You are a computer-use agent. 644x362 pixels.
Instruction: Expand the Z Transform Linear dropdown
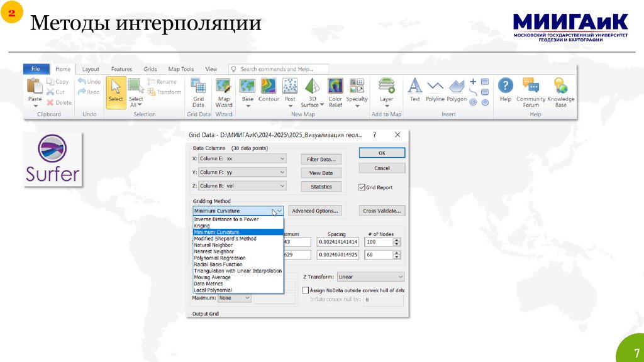pyautogui.click(x=370, y=277)
